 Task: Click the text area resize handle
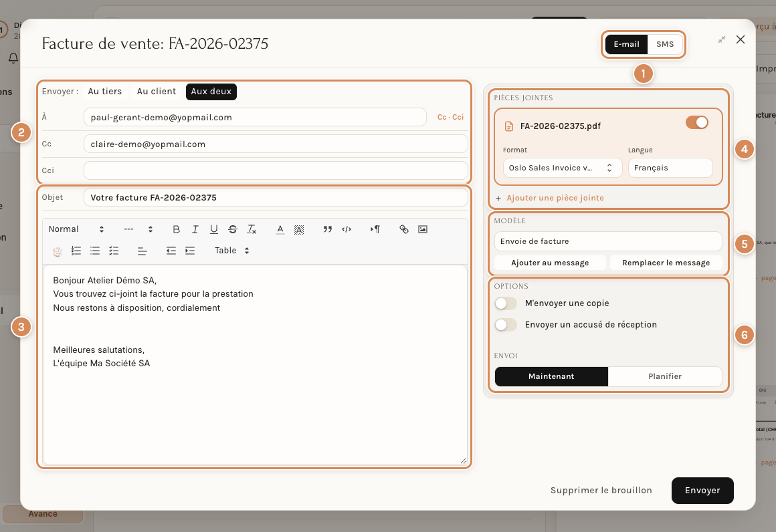(x=463, y=460)
